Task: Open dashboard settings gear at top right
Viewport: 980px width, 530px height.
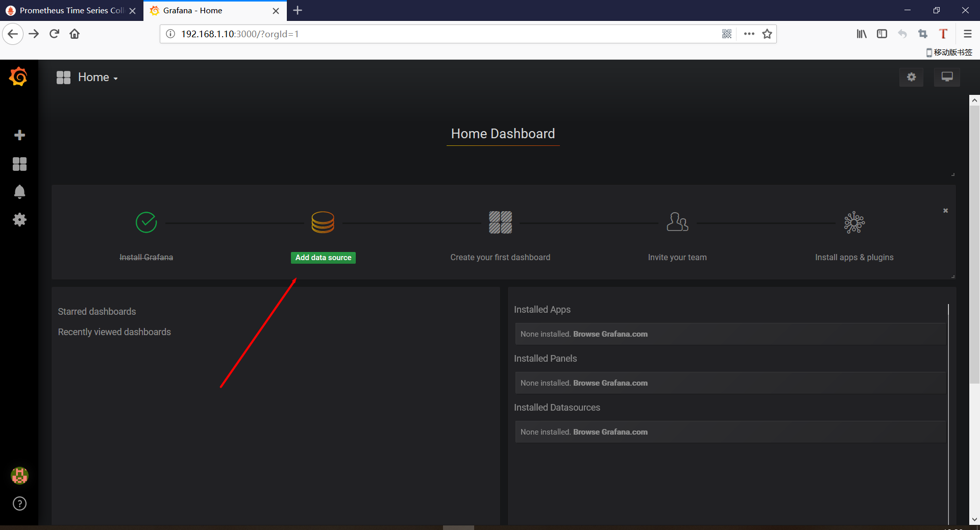Action: 911,77
